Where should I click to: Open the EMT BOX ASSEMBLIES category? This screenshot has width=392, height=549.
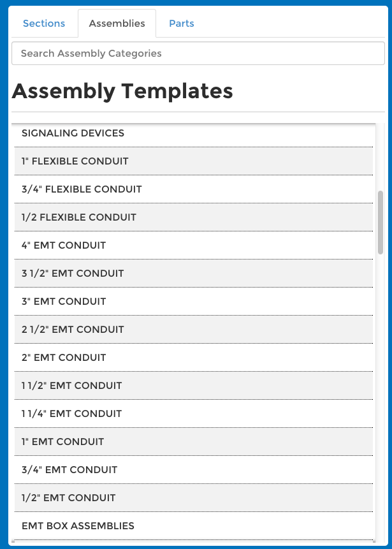pos(193,526)
